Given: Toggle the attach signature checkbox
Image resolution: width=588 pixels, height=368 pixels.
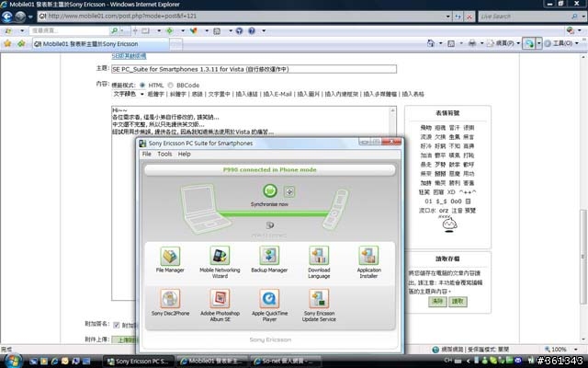Looking at the screenshot, I should click(x=117, y=325).
